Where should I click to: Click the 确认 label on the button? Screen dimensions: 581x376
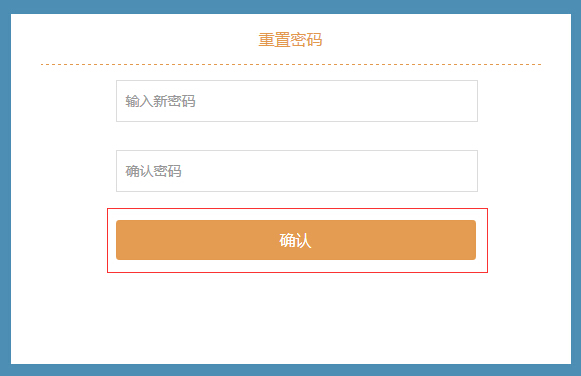point(295,240)
